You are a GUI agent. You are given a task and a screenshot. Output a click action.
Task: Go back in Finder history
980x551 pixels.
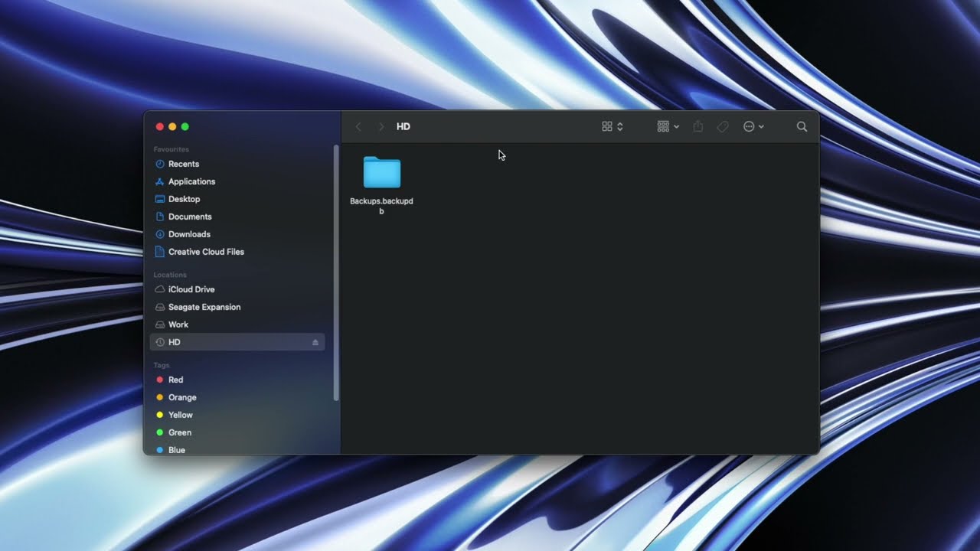click(358, 126)
